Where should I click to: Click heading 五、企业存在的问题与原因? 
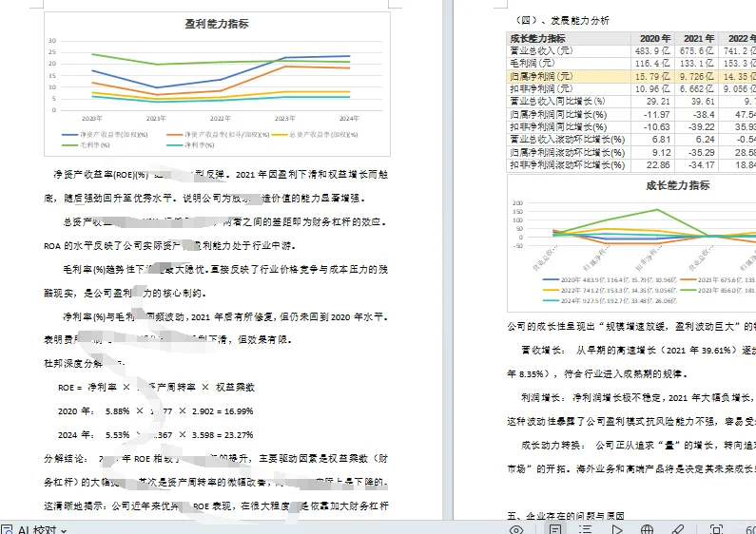[566, 516]
